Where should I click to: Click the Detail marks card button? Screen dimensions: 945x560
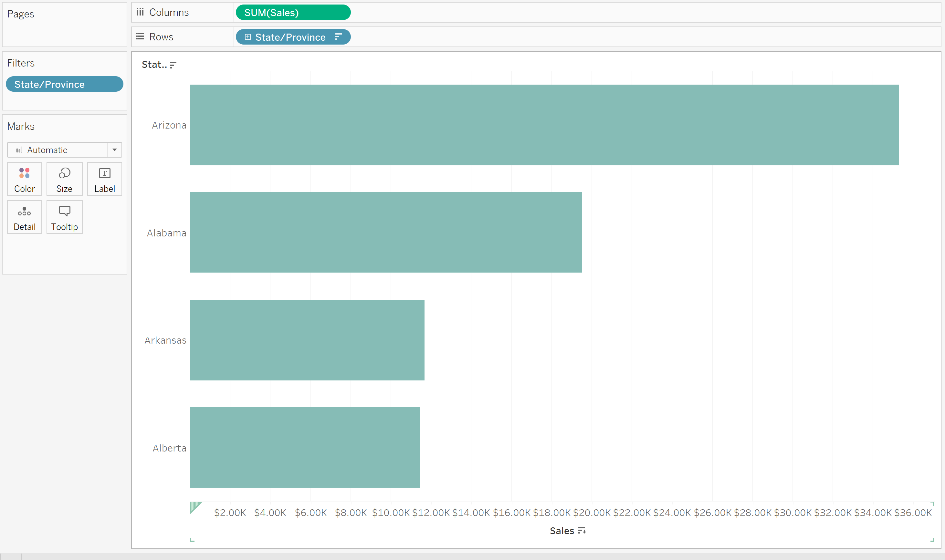coord(25,217)
